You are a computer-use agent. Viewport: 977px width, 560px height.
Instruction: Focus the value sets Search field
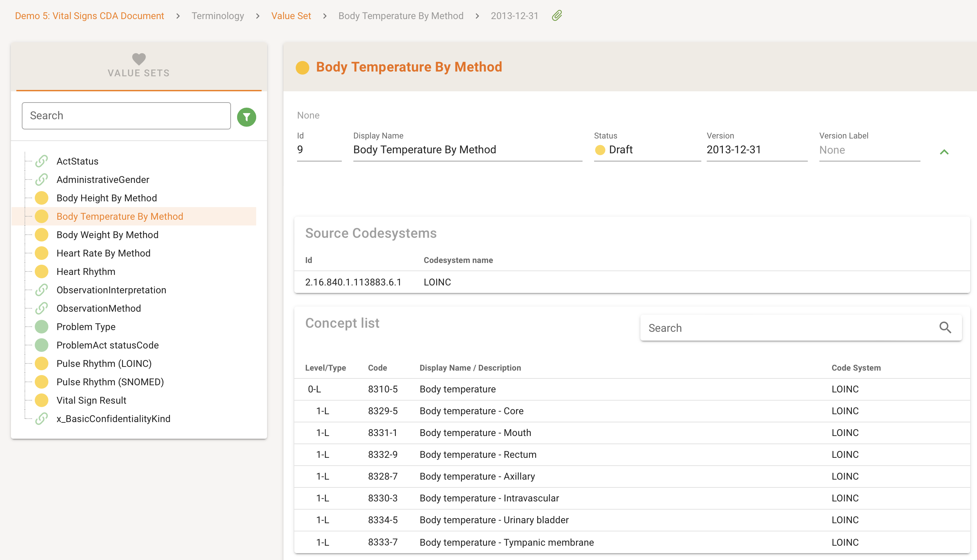126,116
